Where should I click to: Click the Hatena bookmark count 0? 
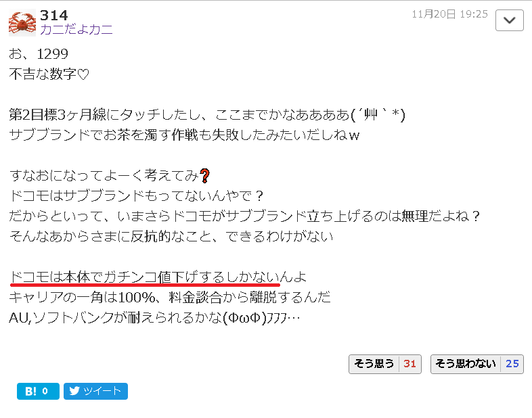(x=45, y=391)
